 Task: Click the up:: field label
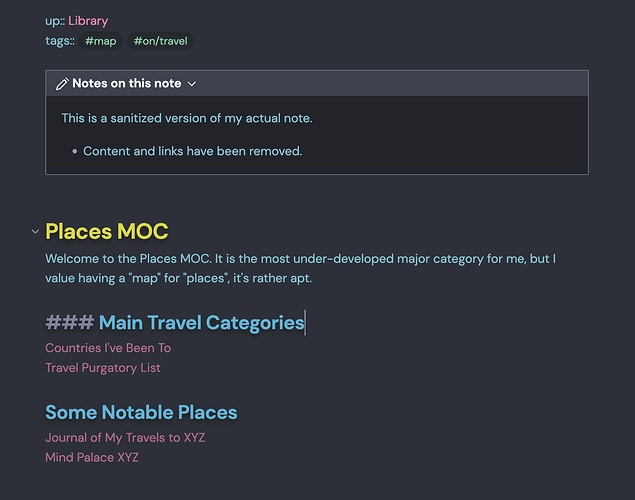point(55,21)
